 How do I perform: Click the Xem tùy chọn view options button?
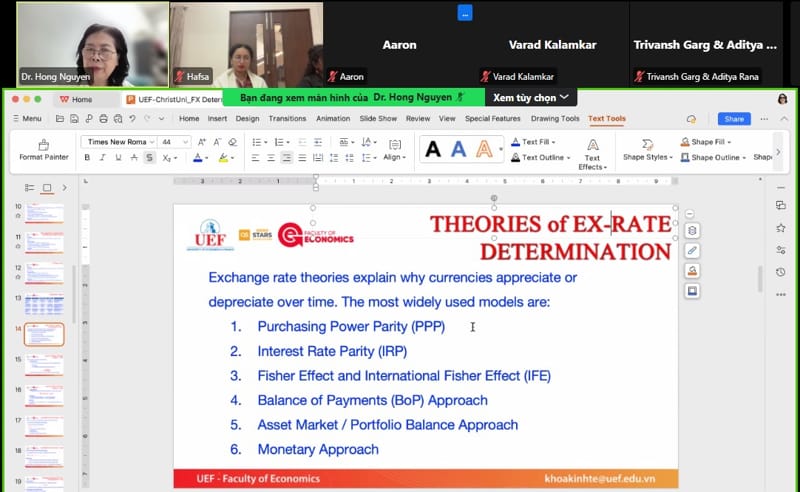(x=530, y=97)
